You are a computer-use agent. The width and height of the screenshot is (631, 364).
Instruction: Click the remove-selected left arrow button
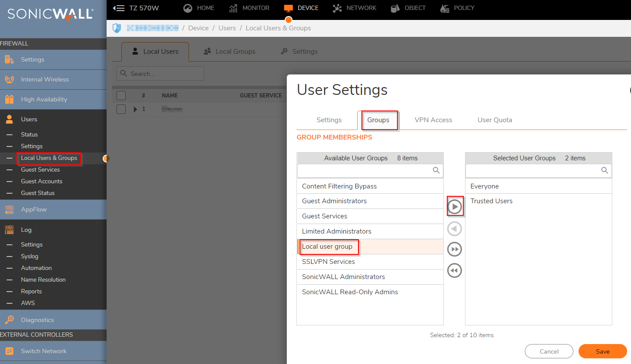coord(455,229)
